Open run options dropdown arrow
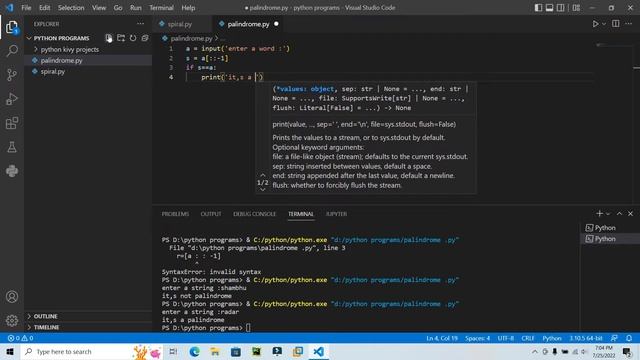The image size is (640, 360). pyautogui.click(x=604, y=24)
